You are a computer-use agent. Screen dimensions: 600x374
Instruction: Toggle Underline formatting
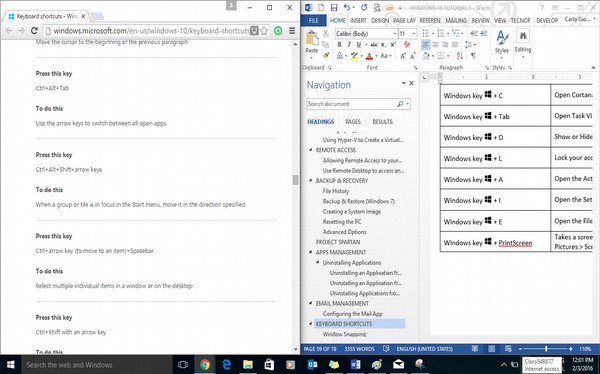359,45
